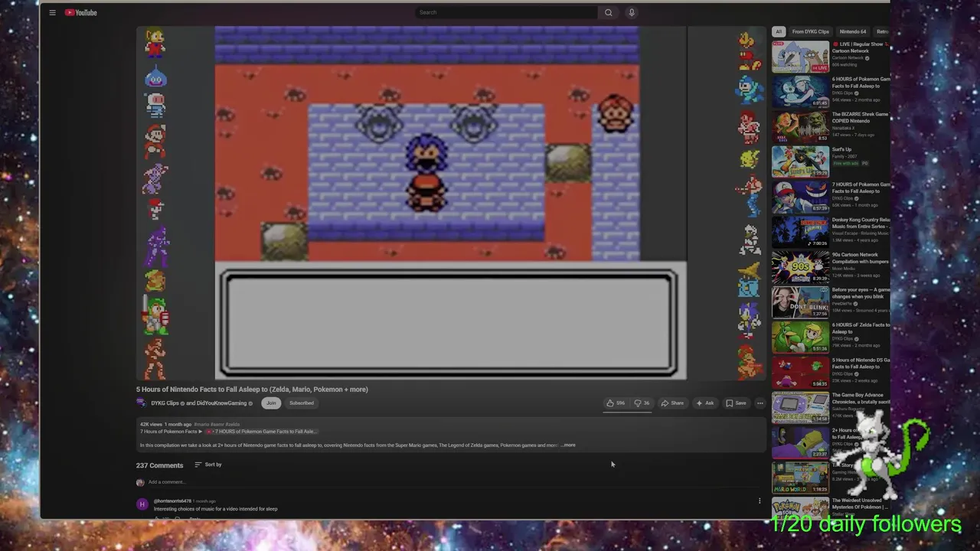
Task: Open 5 Hours of Nintendo DS Facts thumbnail
Action: [800, 373]
